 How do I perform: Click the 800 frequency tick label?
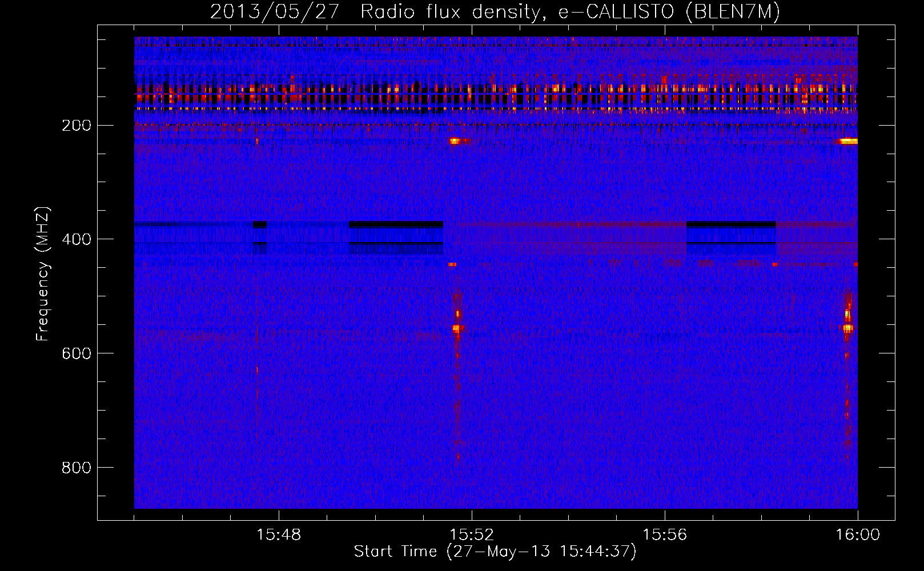coord(76,468)
